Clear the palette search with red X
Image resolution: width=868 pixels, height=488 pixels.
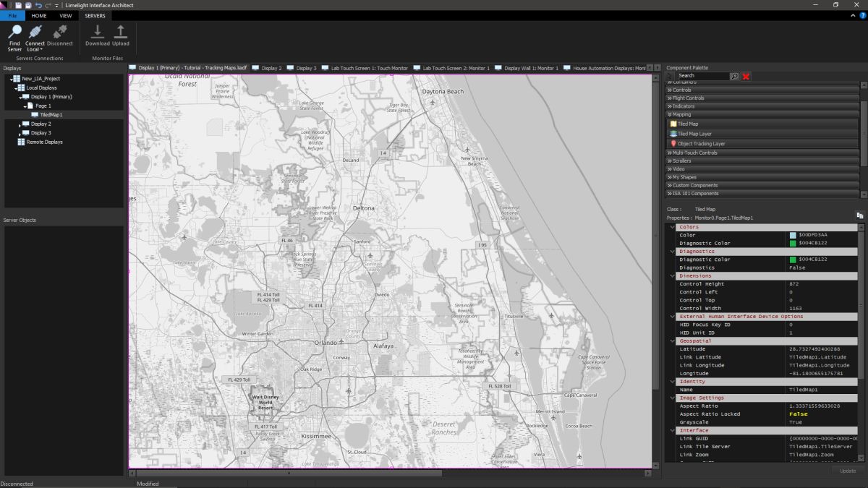(746, 76)
